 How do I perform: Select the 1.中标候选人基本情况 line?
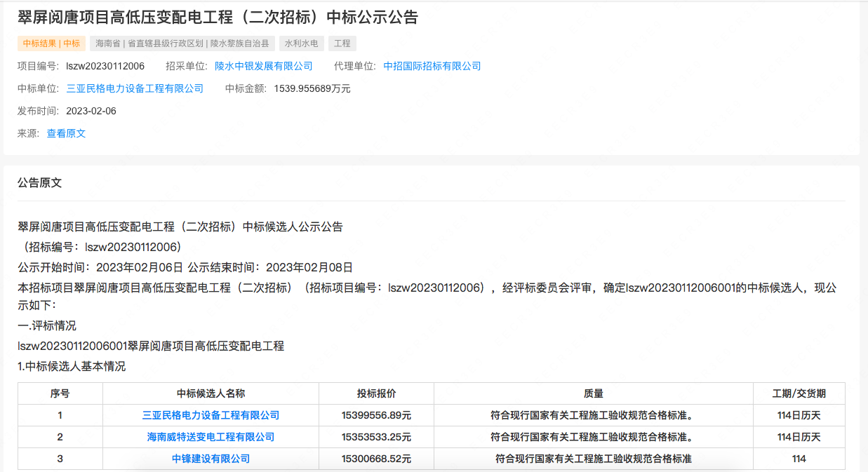72,366
